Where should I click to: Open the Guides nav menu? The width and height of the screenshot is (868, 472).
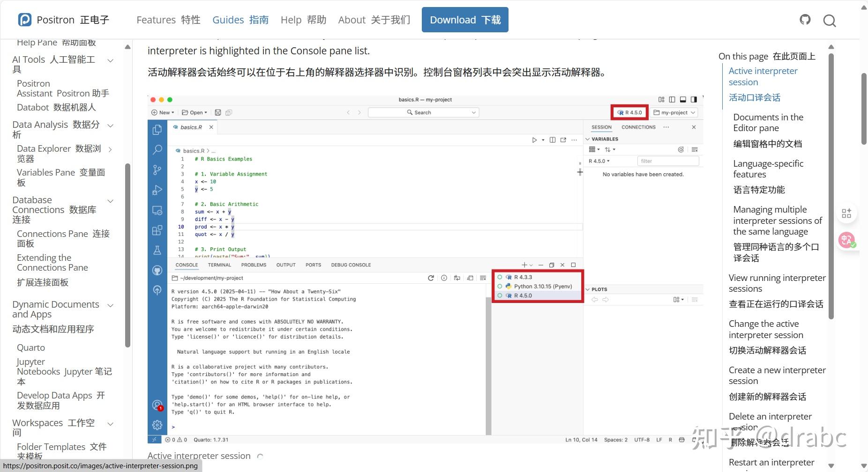point(240,20)
